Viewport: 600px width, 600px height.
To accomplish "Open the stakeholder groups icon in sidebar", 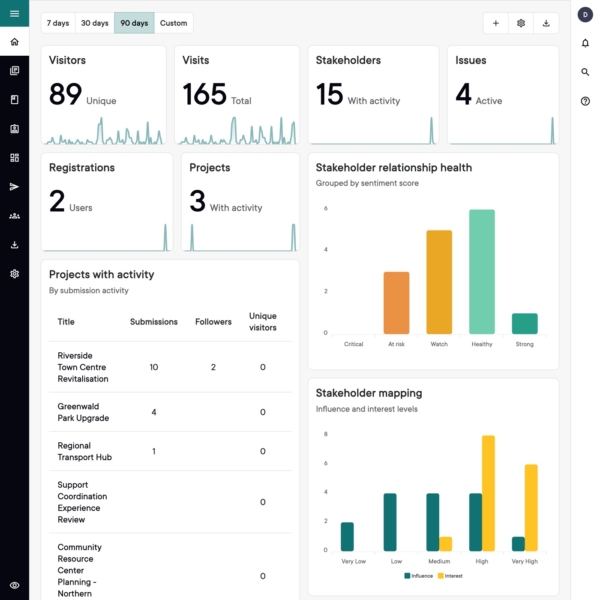I will [x=15, y=216].
